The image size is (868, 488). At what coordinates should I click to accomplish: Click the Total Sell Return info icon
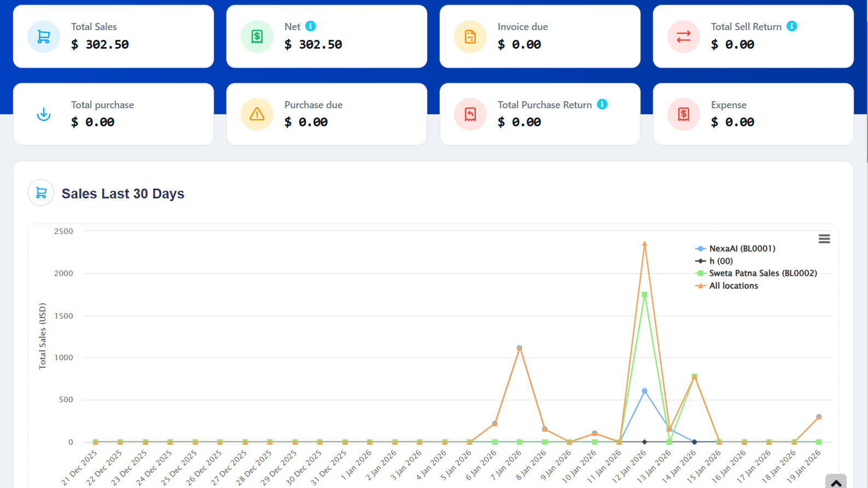(x=791, y=26)
